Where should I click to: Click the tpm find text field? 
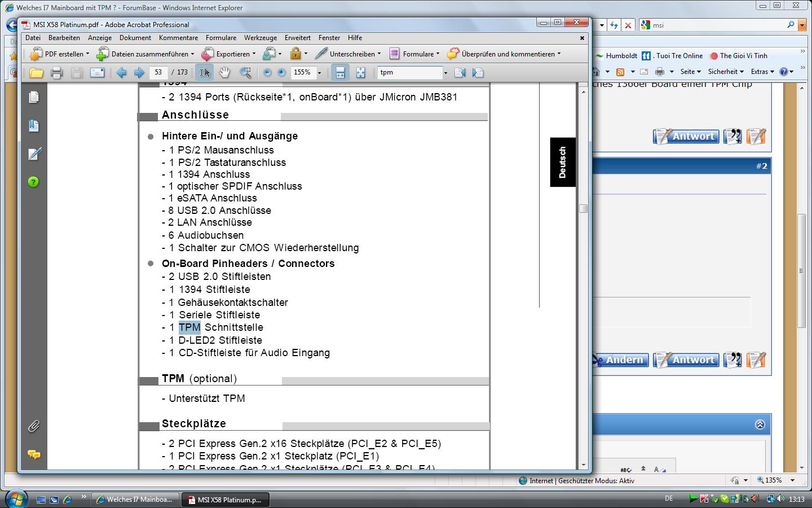(x=410, y=72)
